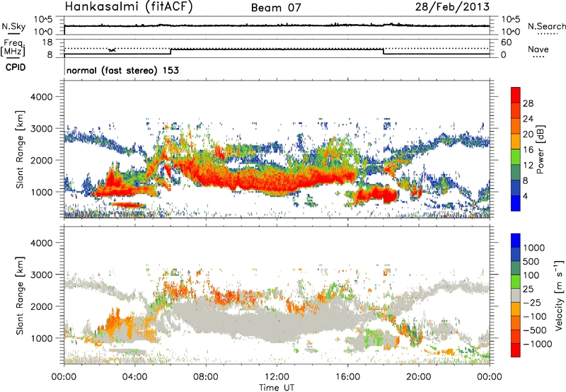Click the 'Power [dB]' colorbar label
The width and height of the screenshot is (566, 392).
(x=540, y=149)
